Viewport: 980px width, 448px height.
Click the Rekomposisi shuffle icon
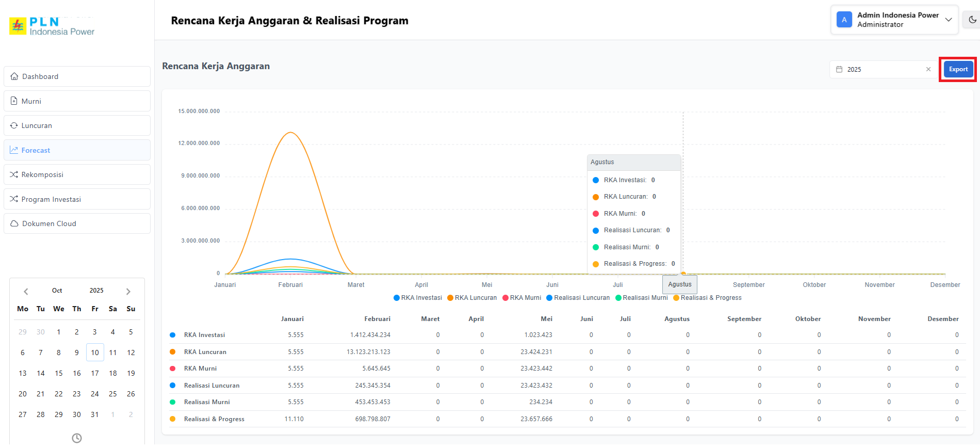point(14,174)
